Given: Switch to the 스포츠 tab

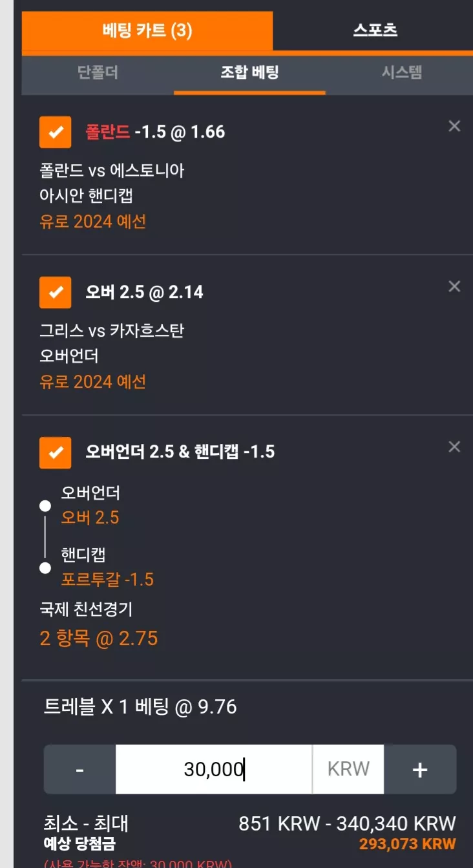Looking at the screenshot, I should coord(374,30).
